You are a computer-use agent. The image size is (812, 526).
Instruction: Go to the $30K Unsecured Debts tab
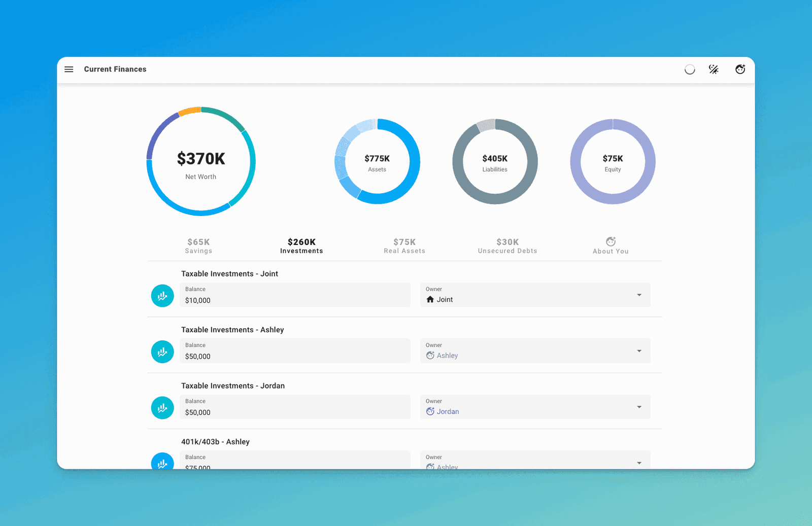[x=507, y=246]
